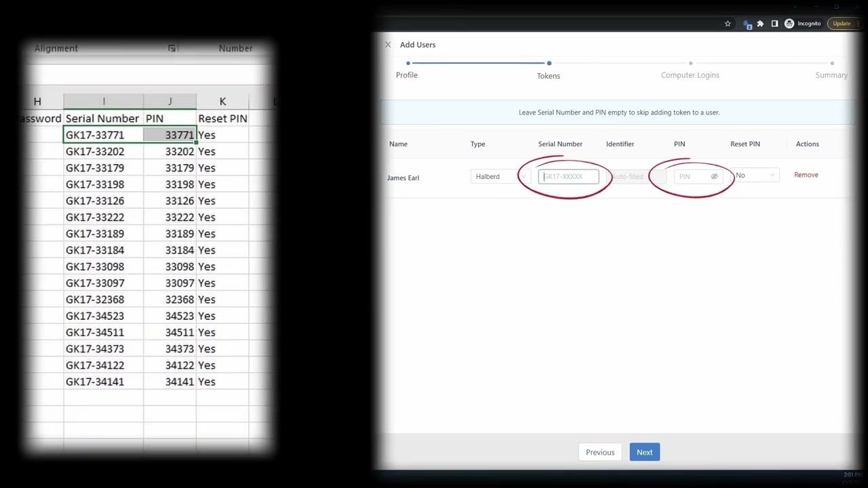
Task: Click the Auto-filled Identifier field
Action: [636, 177]
